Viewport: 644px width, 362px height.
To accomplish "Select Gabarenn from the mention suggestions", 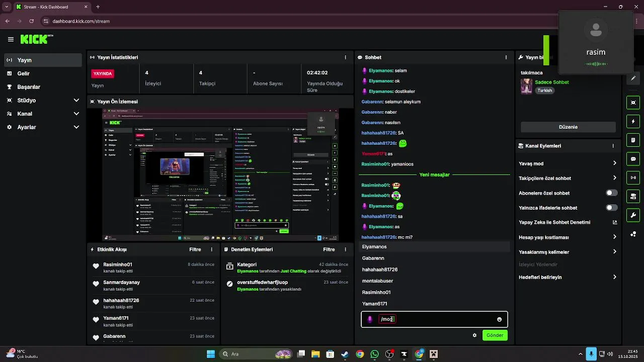I will 435,258.
